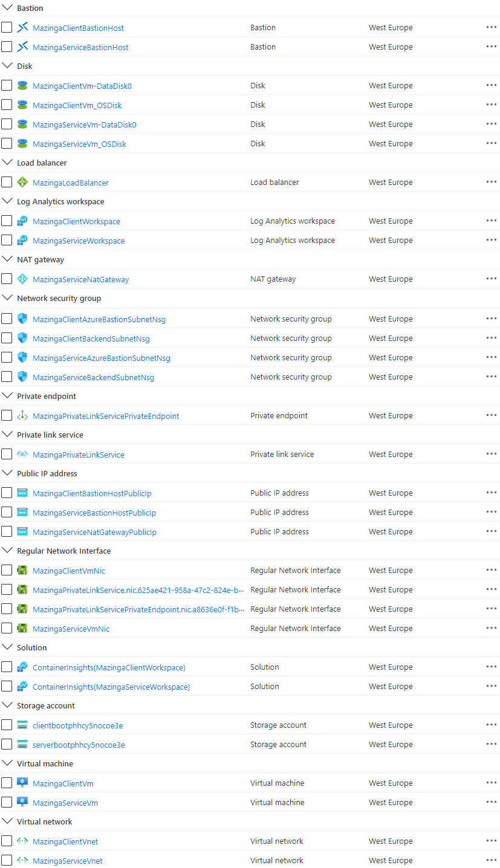This screenshot has width=500, height=868.
Task: Select the MazingaServiceVm-DataDisk0 checkbox
Action: [x=7, y=125]
